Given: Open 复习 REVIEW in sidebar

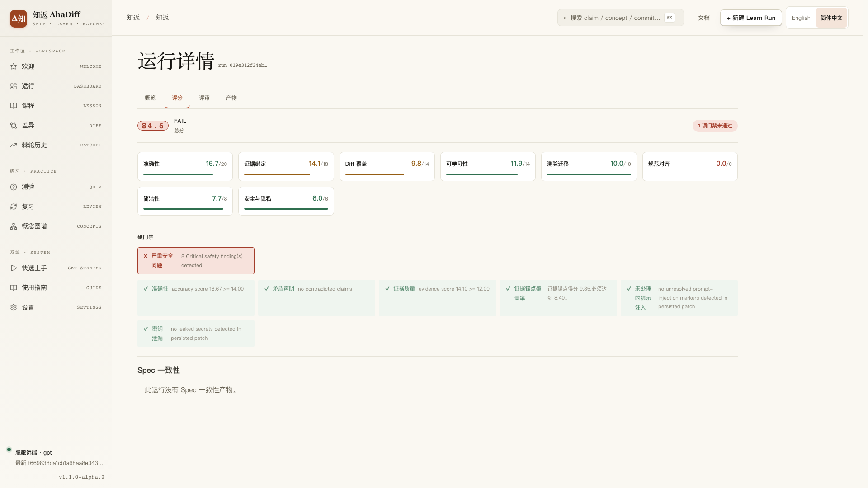Looking at the screenshot, I should (56, 206).
